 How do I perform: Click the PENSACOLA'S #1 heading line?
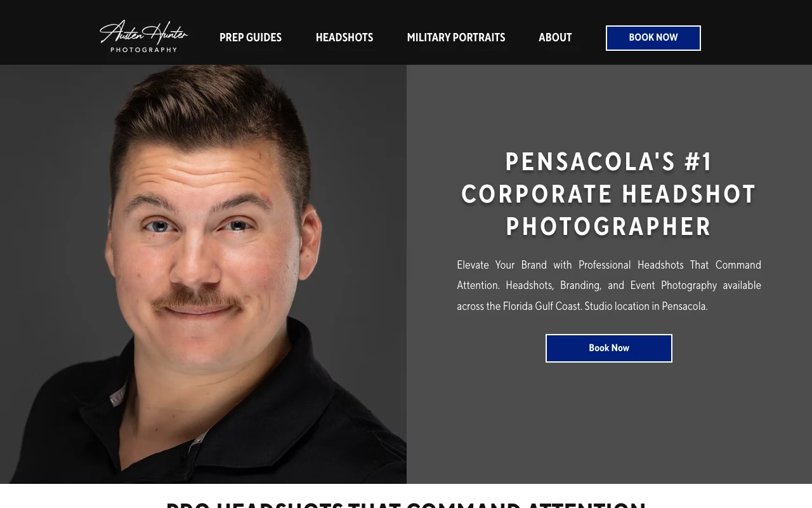coord(609,162)
